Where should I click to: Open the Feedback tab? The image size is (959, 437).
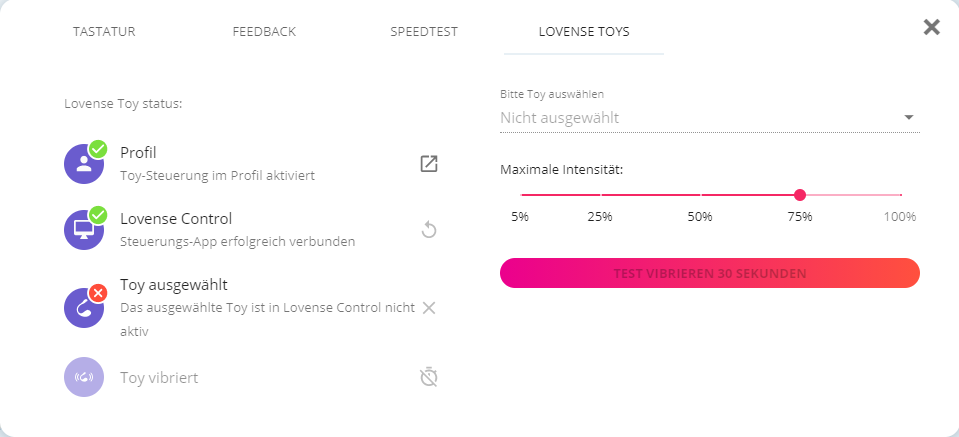(x=264, y=31)
